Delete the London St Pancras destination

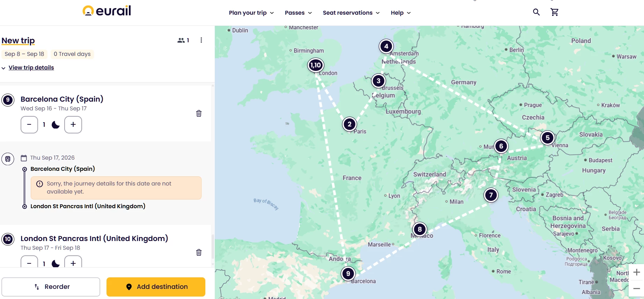coord(199,252)
